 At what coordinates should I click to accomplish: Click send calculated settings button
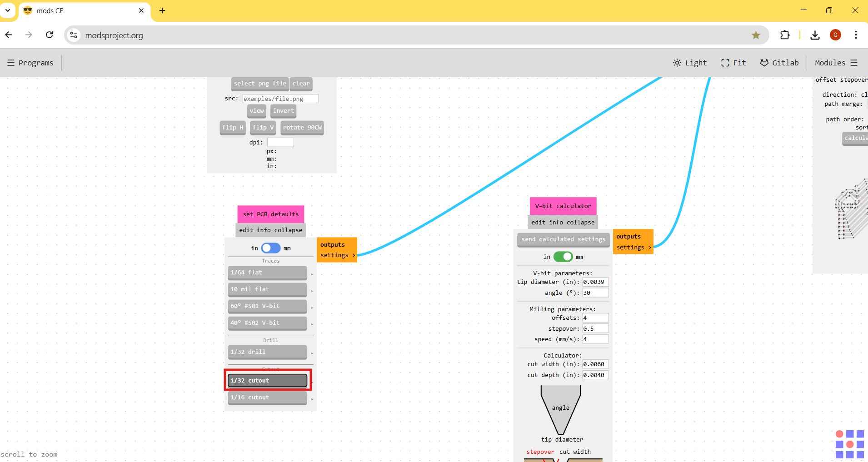pos(563,240)
